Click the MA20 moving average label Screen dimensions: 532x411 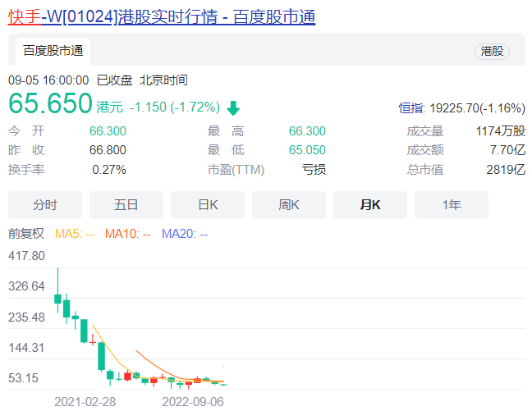click(x=185, y=234)
